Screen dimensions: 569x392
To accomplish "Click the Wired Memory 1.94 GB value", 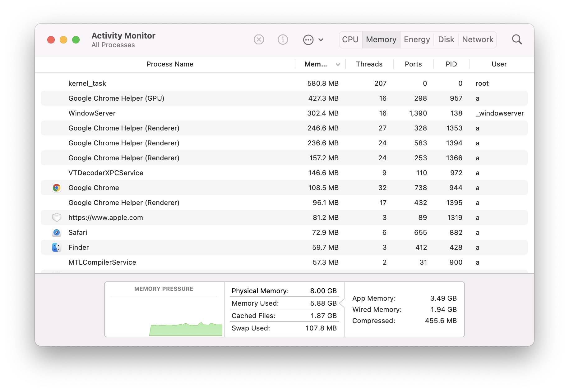I will pos(443,309).
